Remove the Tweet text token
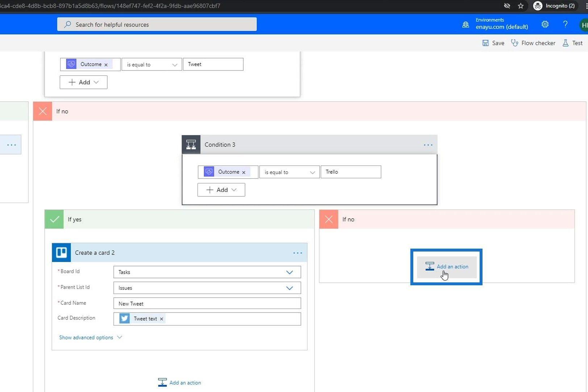The image size is (588, 392). pos(162,319)
